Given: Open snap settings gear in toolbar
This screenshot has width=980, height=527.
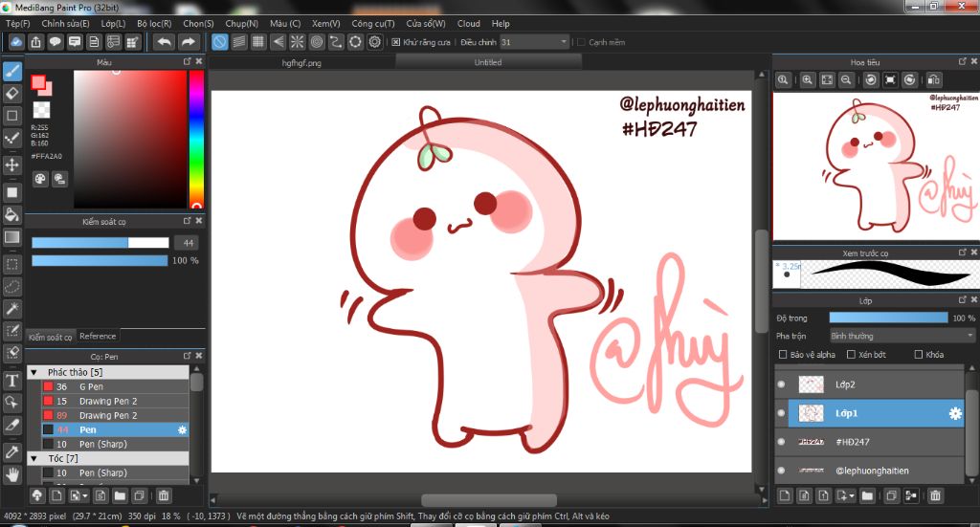Looking at the screenshot, I should 375,42.
